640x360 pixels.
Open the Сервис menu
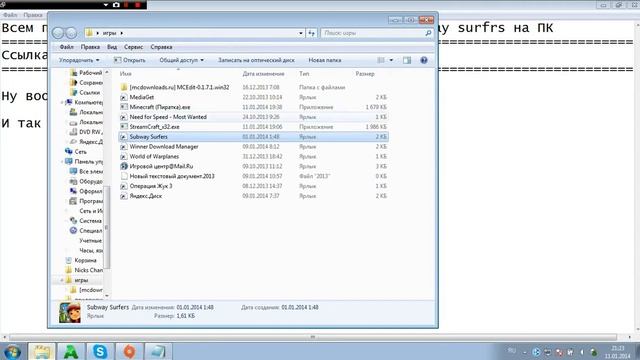click(133, 47)
